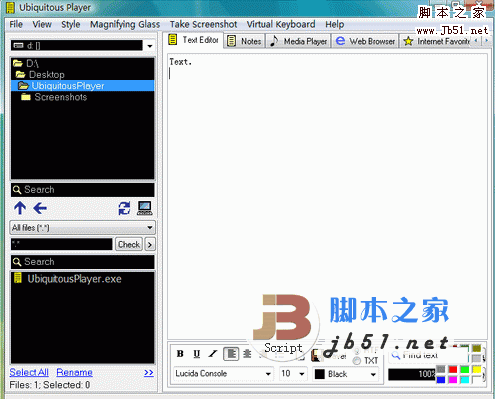
Task: Switch to the Notes tab
Action: pos(244,41)
